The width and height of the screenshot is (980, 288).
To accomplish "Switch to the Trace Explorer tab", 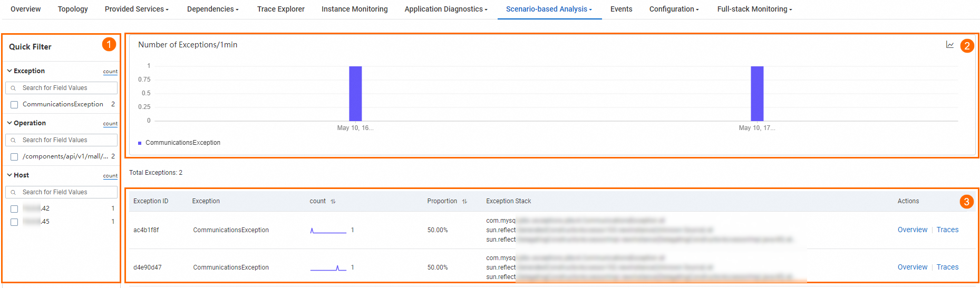I will 280,9.
